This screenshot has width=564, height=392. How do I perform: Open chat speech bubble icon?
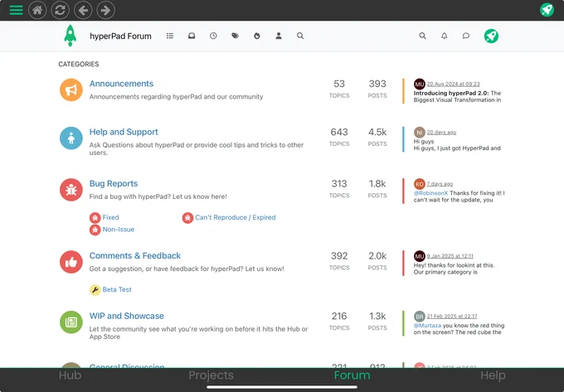coord(466,36)
